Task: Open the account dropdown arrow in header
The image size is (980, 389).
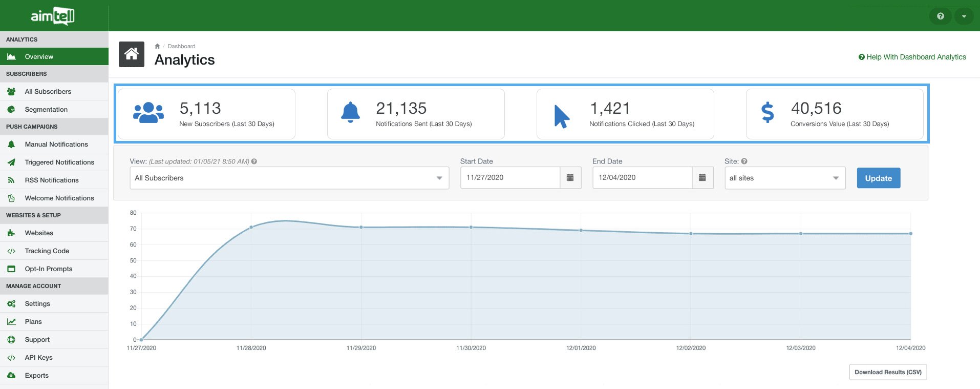Action: [964, 16]
